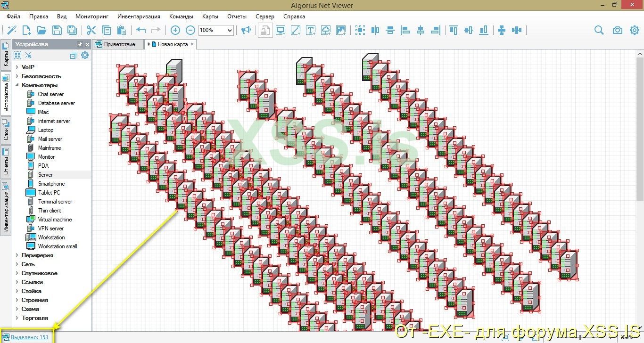Close the Устройства panel
Screen dimensions: 644x343
point(87,44)
